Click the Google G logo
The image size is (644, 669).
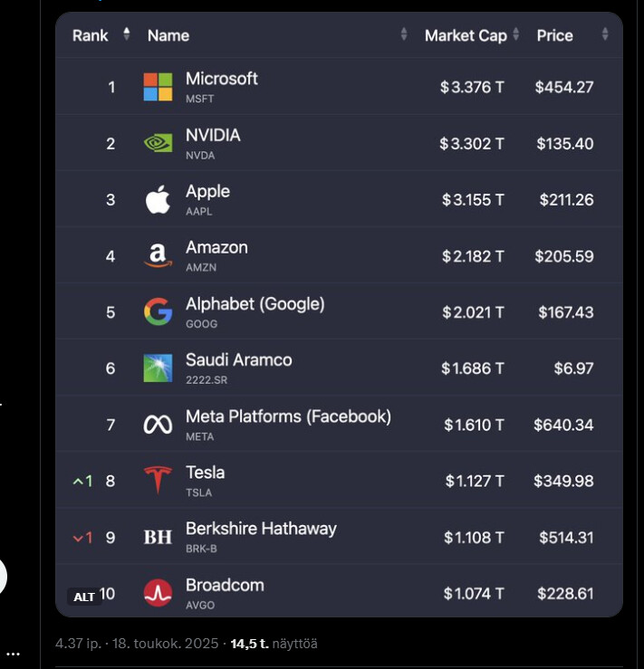coord(158,312)
